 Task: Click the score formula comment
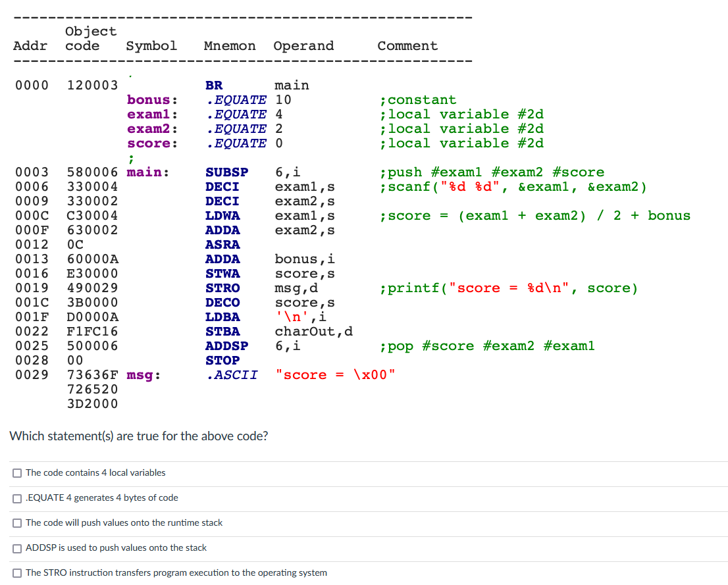535,216
